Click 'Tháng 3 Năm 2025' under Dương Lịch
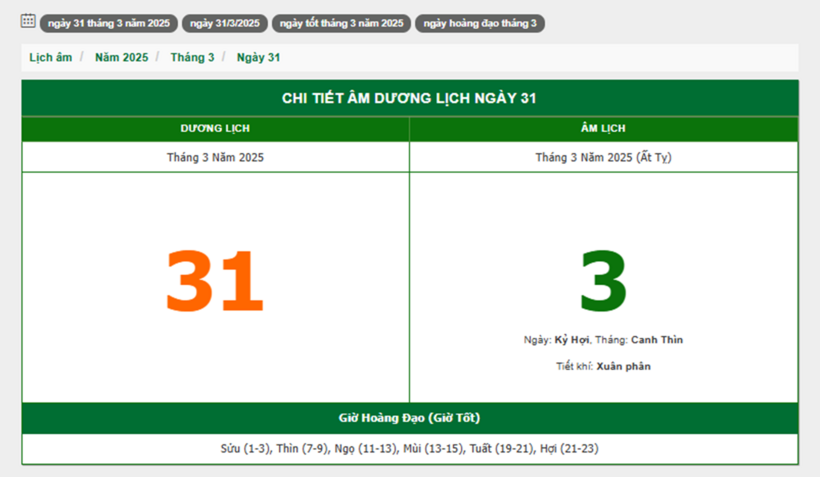 (x=215, y=157)
